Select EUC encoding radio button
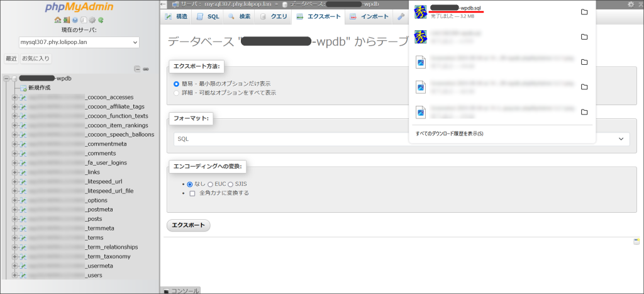 point(210,184)
